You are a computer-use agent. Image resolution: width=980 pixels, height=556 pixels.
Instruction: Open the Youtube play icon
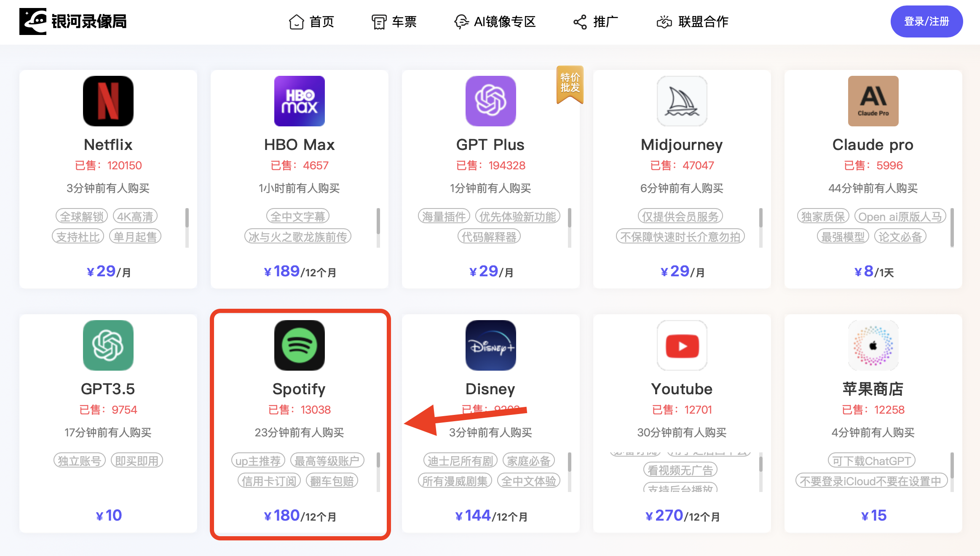click(x=682, y=345)
